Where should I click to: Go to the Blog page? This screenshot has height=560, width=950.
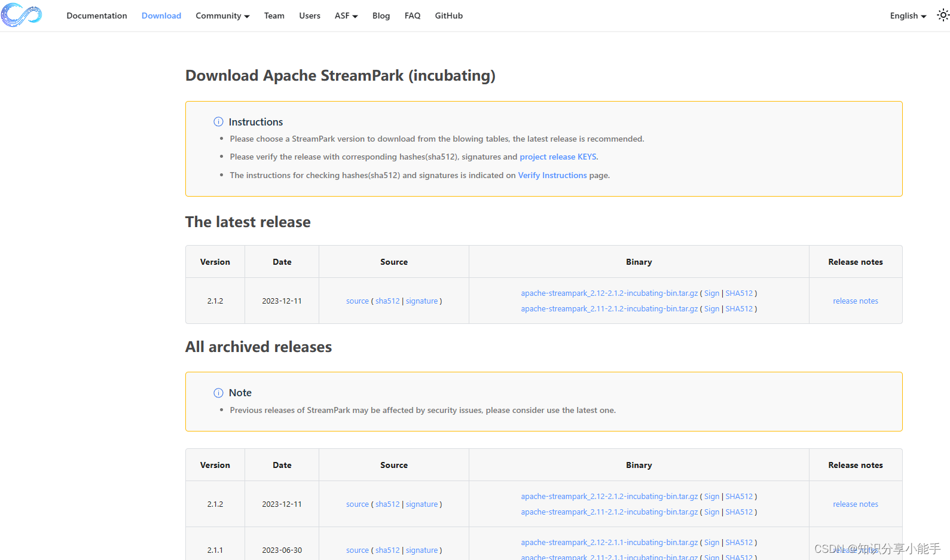(x=381, y=16)
